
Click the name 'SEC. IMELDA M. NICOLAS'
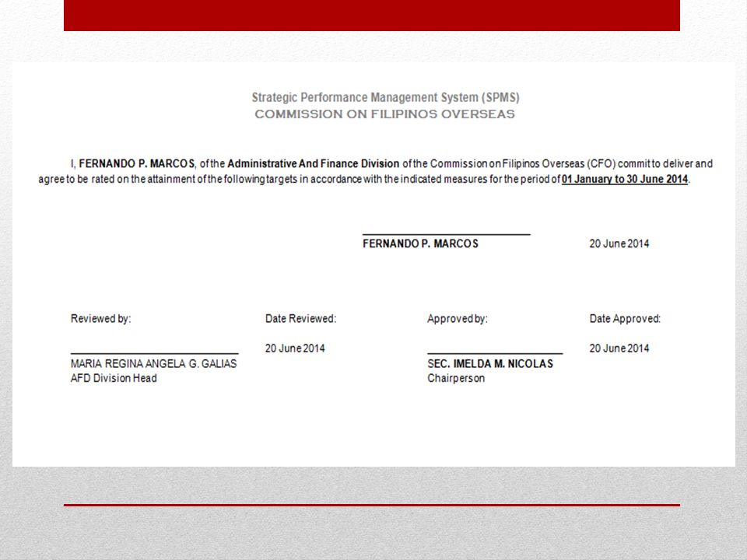click(490, 364)
